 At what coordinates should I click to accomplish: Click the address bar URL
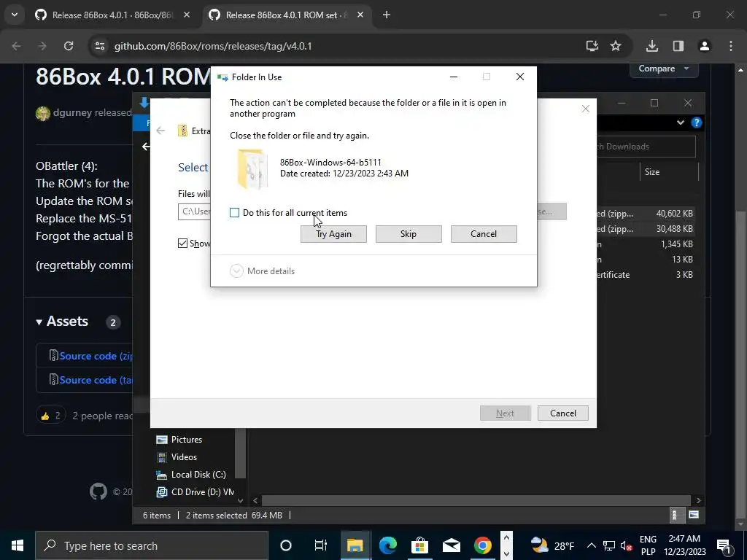point(213,46)
